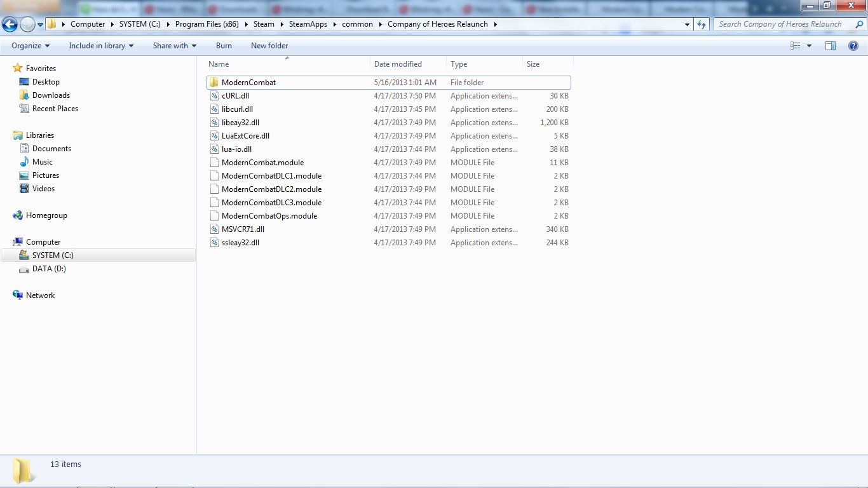Screen dimensions: 868x488
Task: Go back to the previous folder
Action: point(10,24)
